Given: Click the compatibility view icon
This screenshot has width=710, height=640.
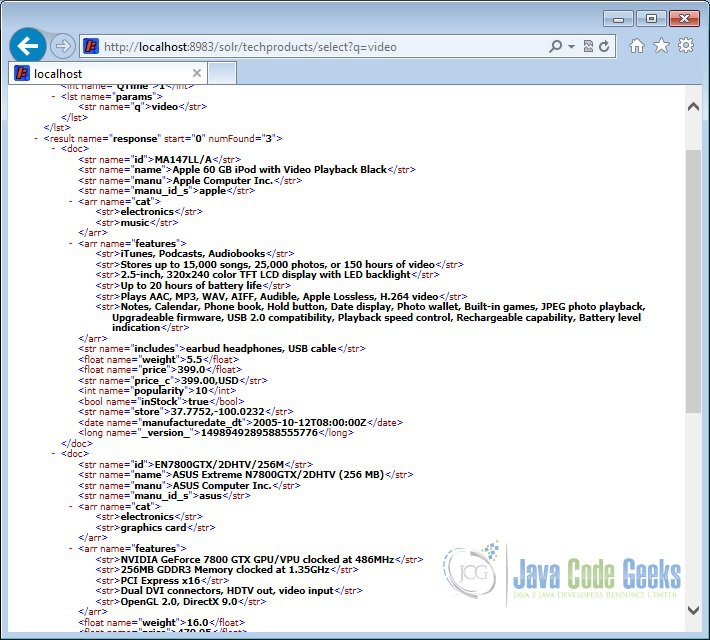Looking at the screenshot, I should click(588, 46).
